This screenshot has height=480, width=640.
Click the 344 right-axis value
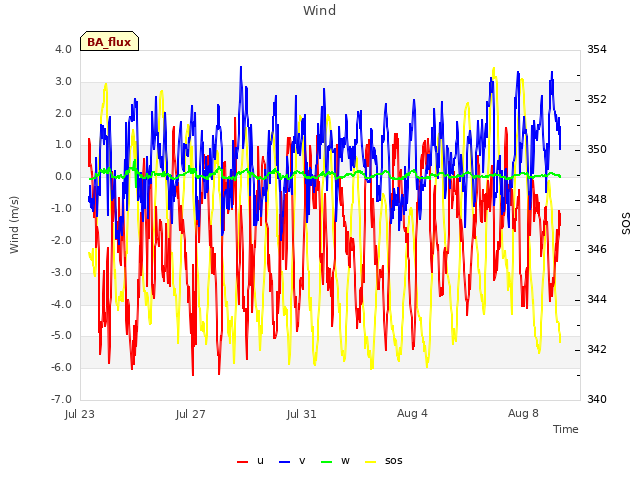[597, 299]
